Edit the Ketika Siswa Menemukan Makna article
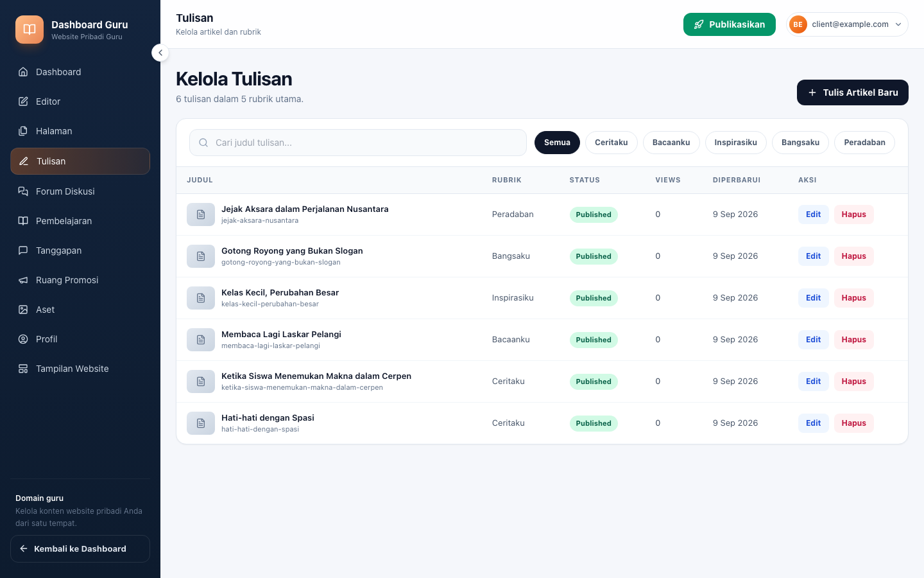This screenshot has height=578, width=924. (x=814, y=381)
